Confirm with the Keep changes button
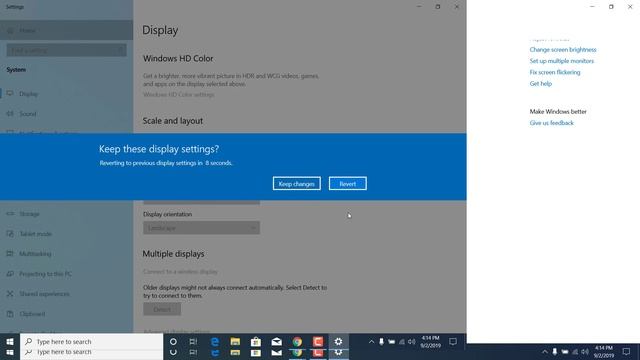Image resolution: width=640 pixels, height=360 pixels. 297,184
